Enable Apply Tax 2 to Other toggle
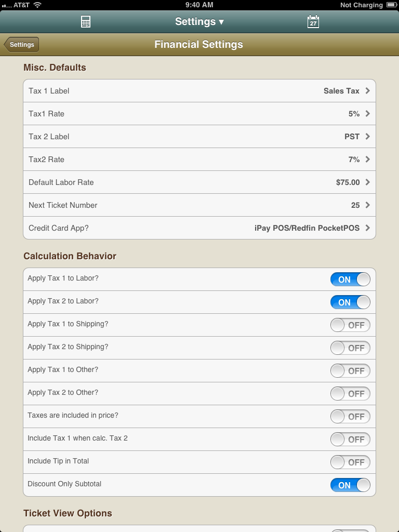Image resolution: width=399 pixels, height=532 pixels. coord(350,394)
